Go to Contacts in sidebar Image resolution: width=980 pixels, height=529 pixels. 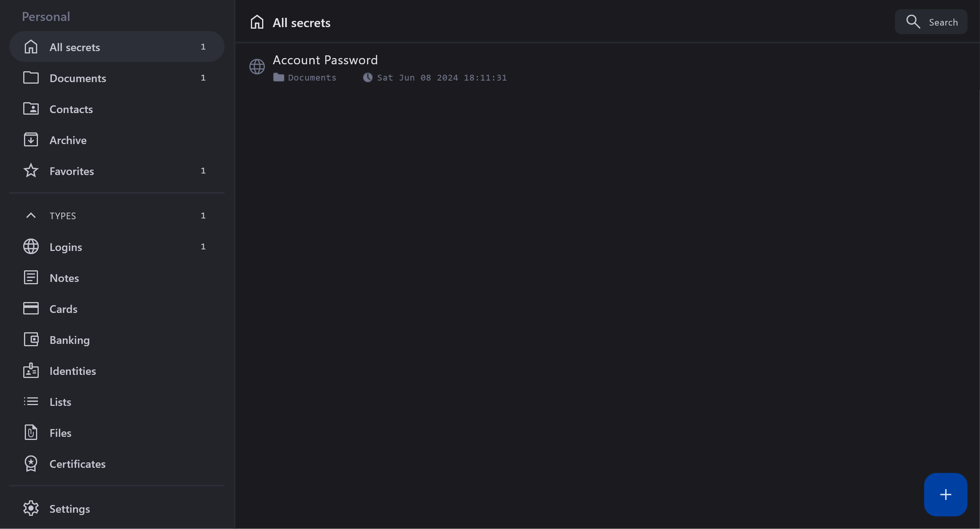[x=71, y=109]
